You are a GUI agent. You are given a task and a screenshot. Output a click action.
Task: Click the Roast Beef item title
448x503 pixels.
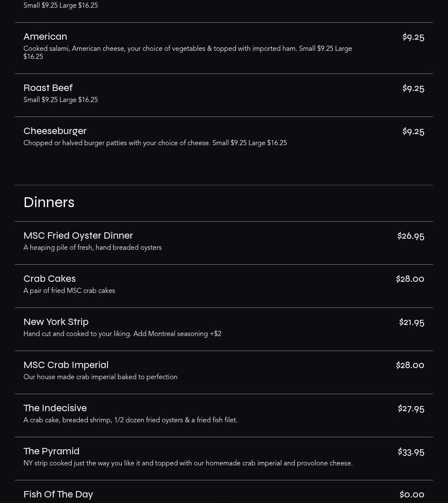pyautogui.click(x=48, y=88)
